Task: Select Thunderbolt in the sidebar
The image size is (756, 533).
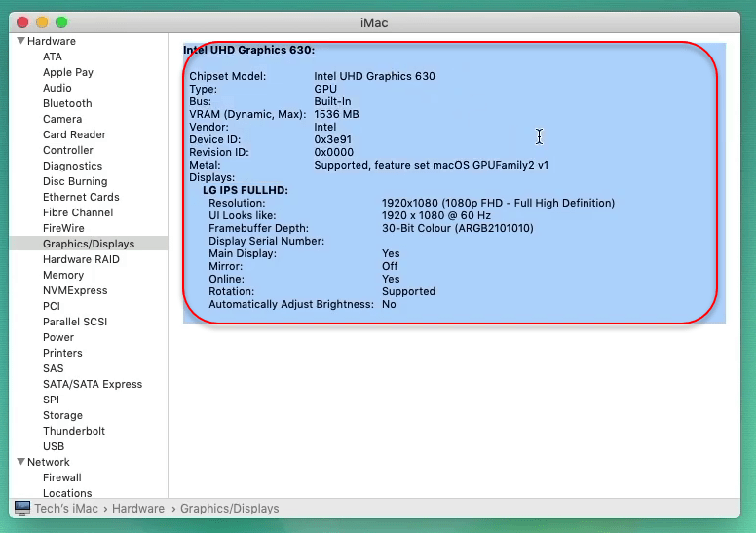Action: (74, 432)
